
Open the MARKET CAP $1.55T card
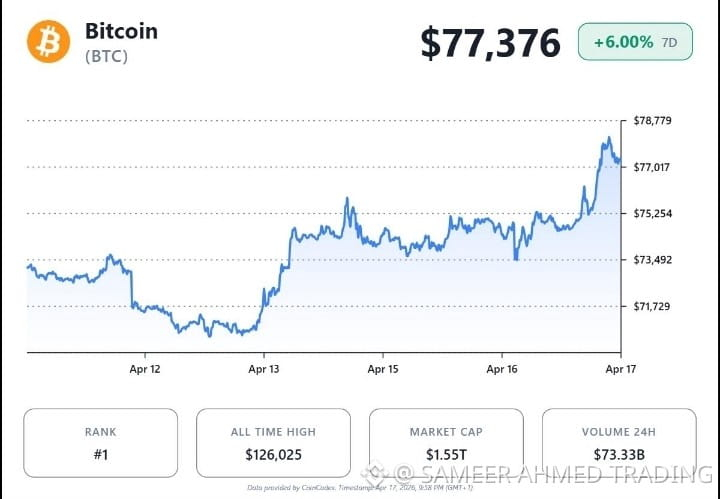point(446,443)
